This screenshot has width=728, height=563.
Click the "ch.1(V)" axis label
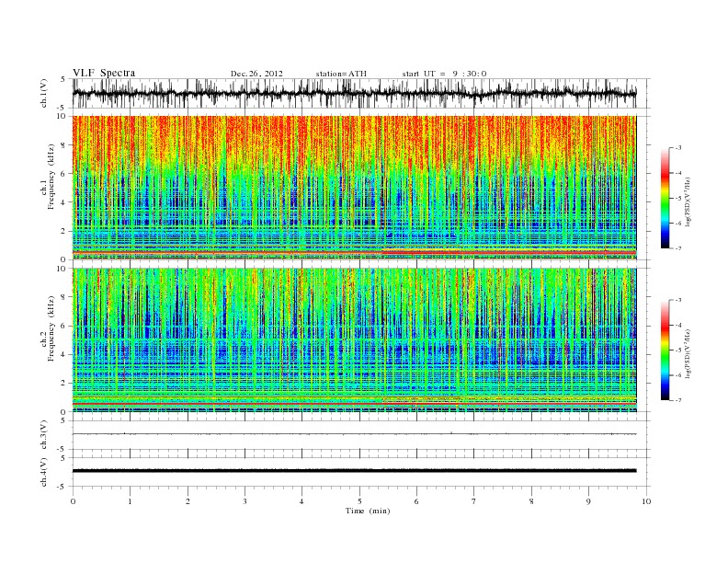44,95
